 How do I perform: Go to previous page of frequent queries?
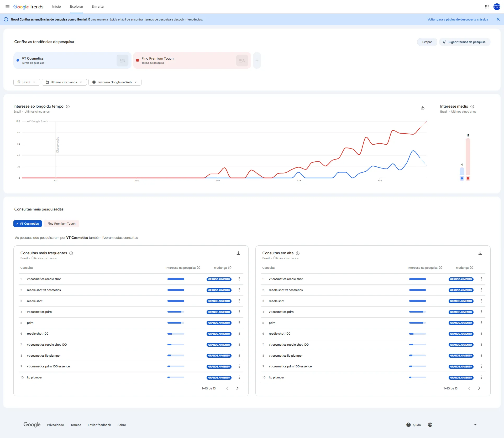[x=227, y=388]
